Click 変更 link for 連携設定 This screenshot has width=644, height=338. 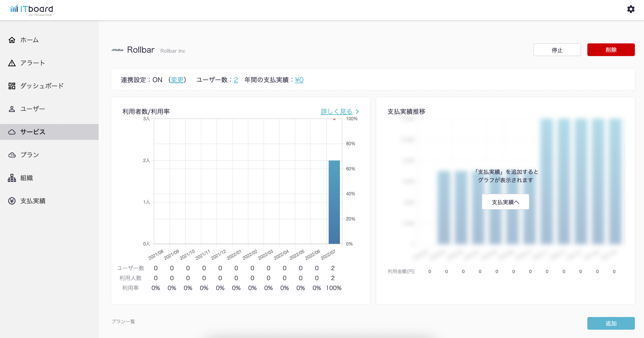tap(177, 80)
